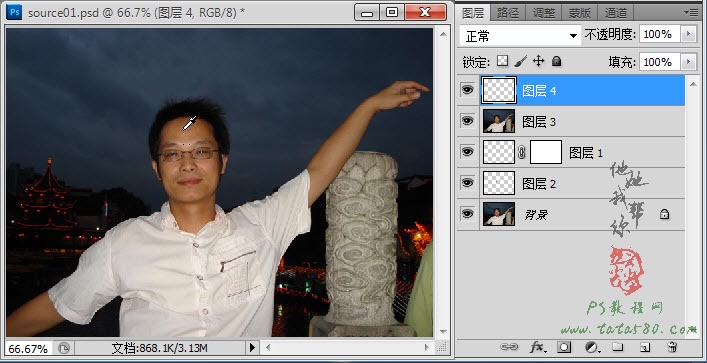Hide 图层 4 via eye icon
This screenshot has height=363, width=707.
468,90
